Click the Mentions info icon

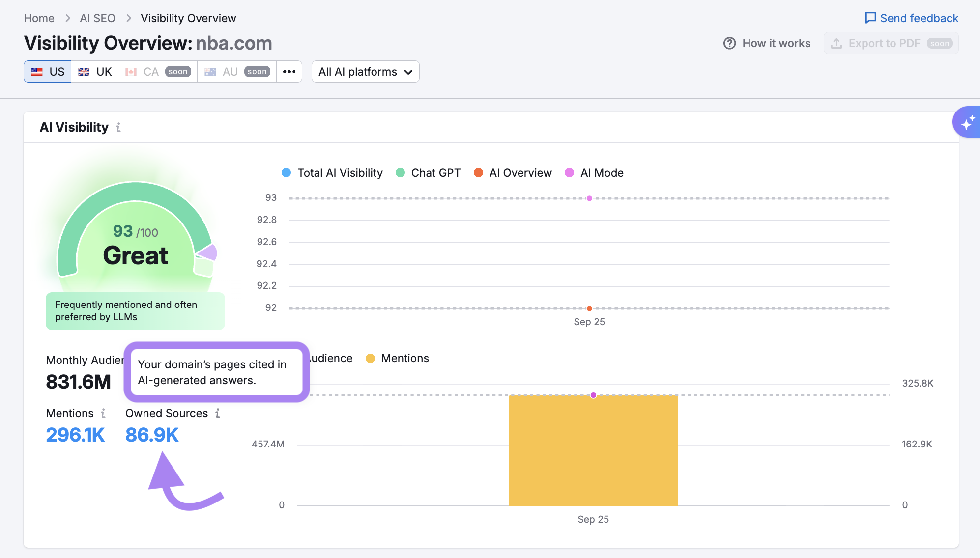[x=103, y=413]
